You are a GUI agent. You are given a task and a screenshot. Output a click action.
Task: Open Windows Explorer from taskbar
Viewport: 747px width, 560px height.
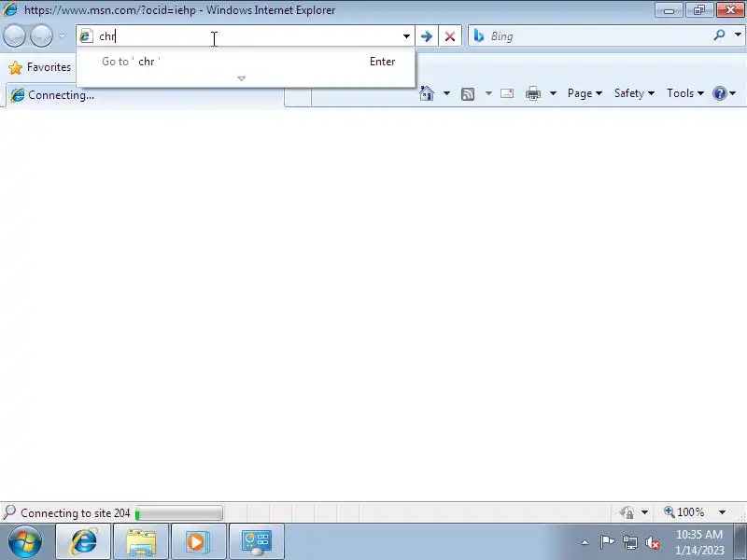tap(141, 541)
